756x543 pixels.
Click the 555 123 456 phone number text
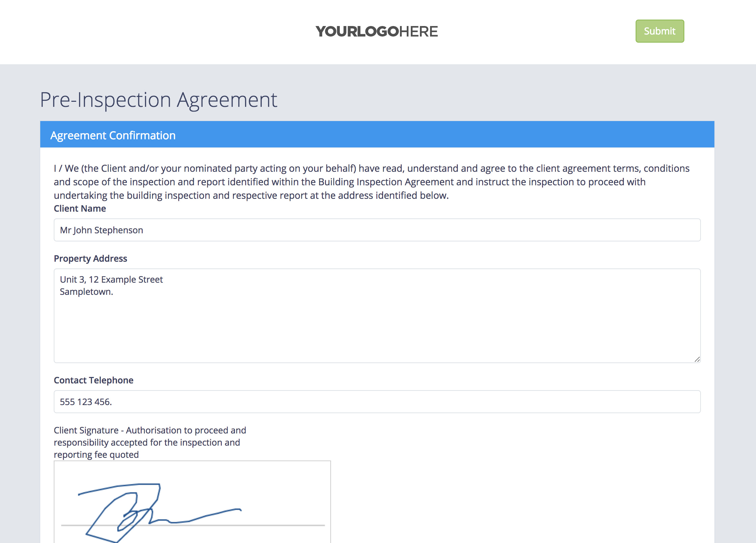[x=86, y=402]
